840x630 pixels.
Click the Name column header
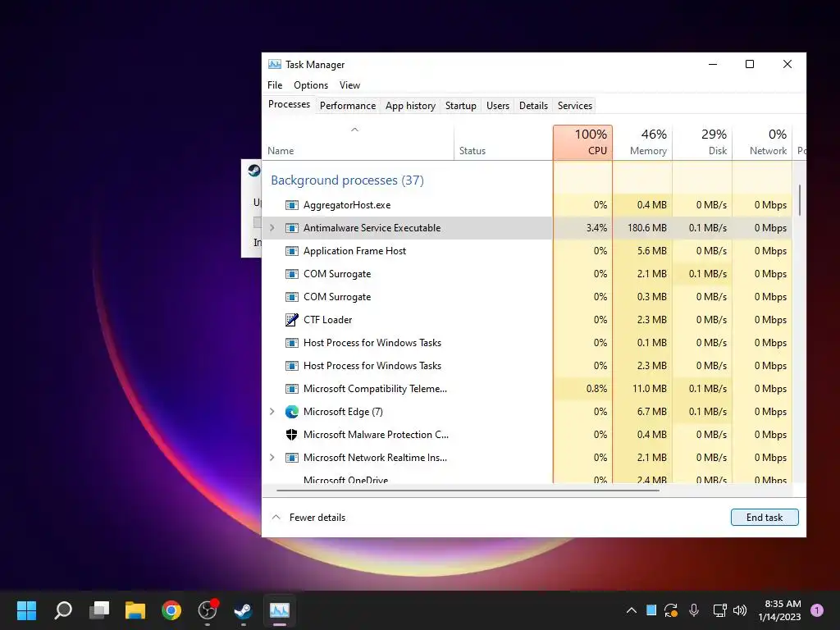tap(358, 143)
